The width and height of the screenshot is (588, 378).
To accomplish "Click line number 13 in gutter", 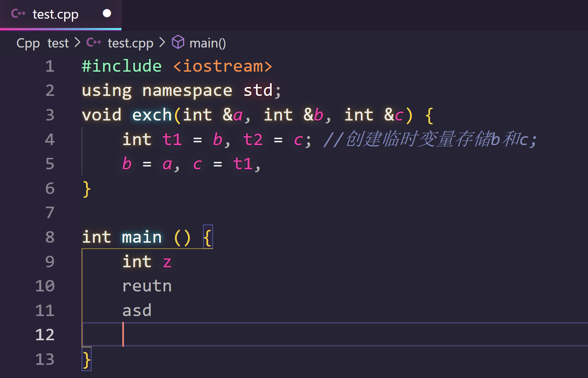I will tap(45, 360).
